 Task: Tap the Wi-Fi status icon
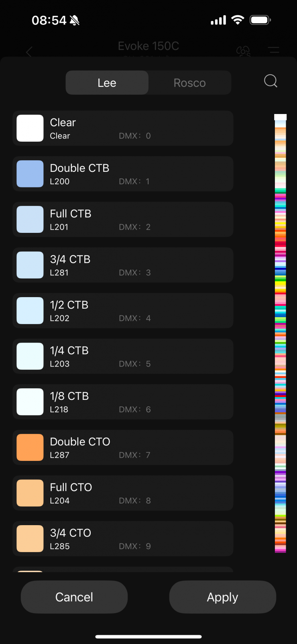click(x=238, y=20)
